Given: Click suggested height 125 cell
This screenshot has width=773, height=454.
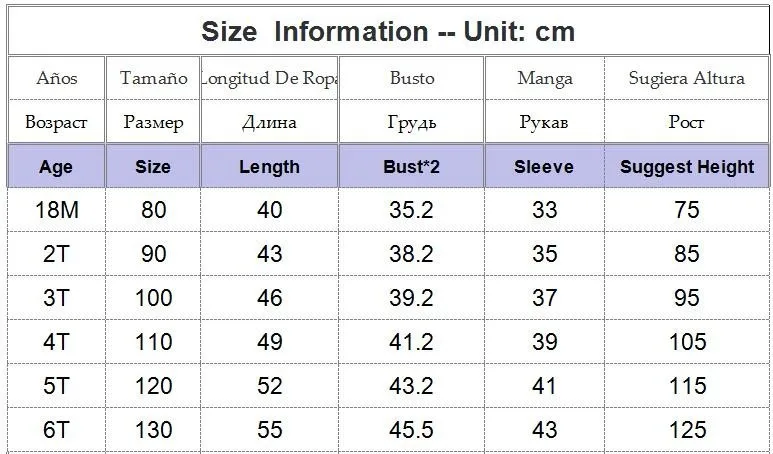Looking at the screenshot, I should [686, 431].
